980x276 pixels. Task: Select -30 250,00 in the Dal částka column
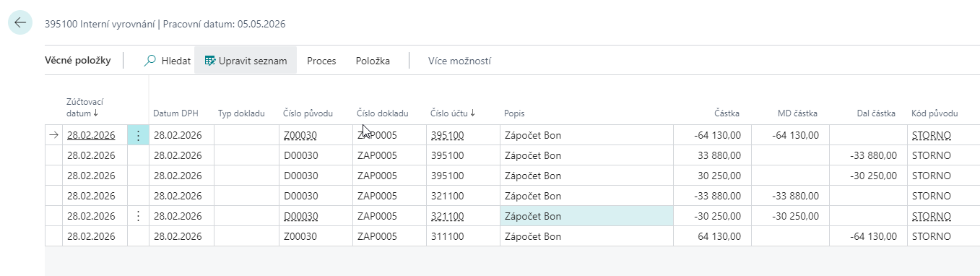pos(873,176)
